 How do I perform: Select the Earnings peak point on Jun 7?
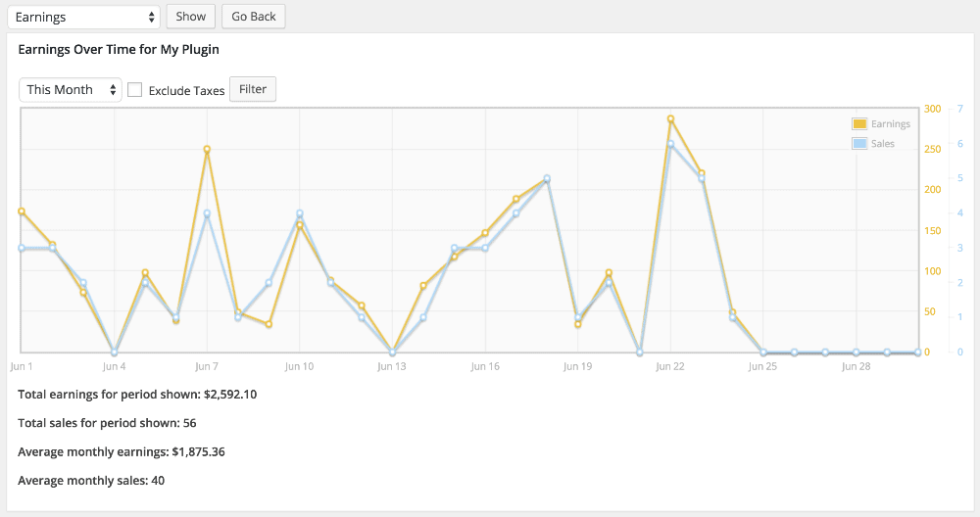coord(207,150)
